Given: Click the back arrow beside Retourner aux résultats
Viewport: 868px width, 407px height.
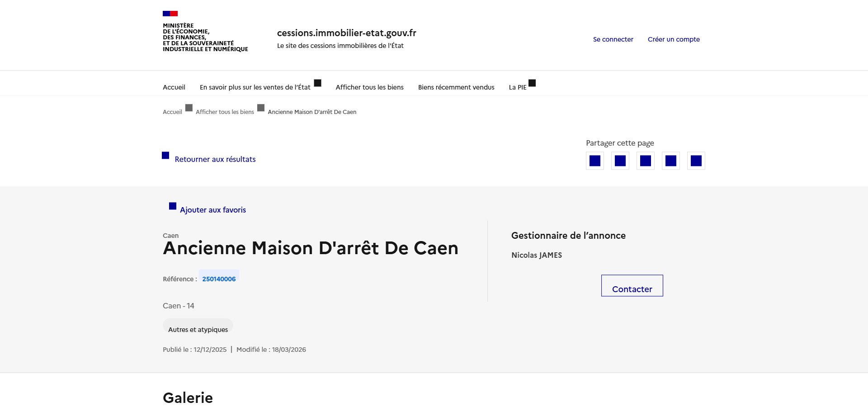Looking at the screenshot, I should [165, 156].
